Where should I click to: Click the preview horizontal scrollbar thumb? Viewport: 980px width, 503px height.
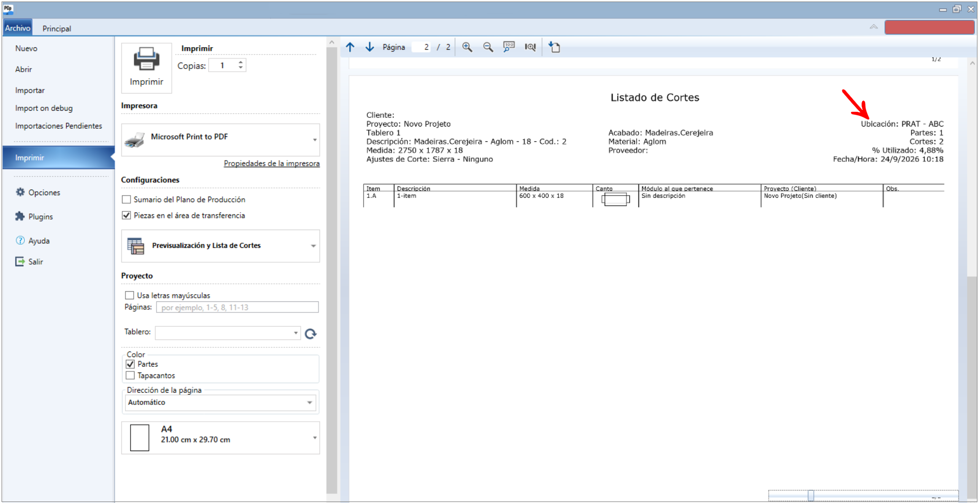coord(811,495)
